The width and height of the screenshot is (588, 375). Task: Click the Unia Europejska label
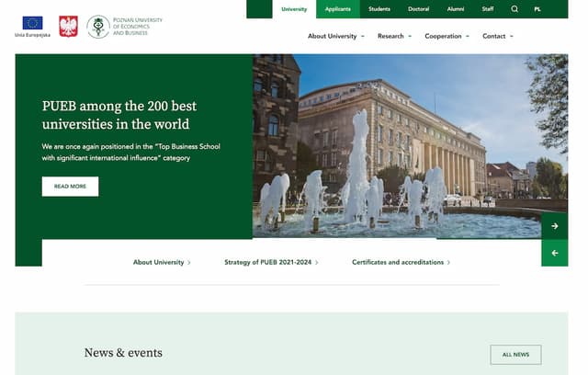point(32,35)
